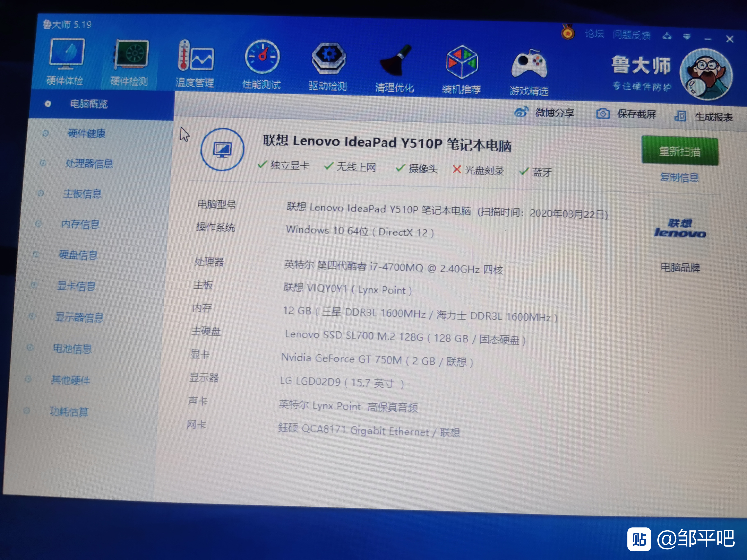Click the 12 GB memory value
This screenshot has height=560, width=747.
[x=420, y=314]
